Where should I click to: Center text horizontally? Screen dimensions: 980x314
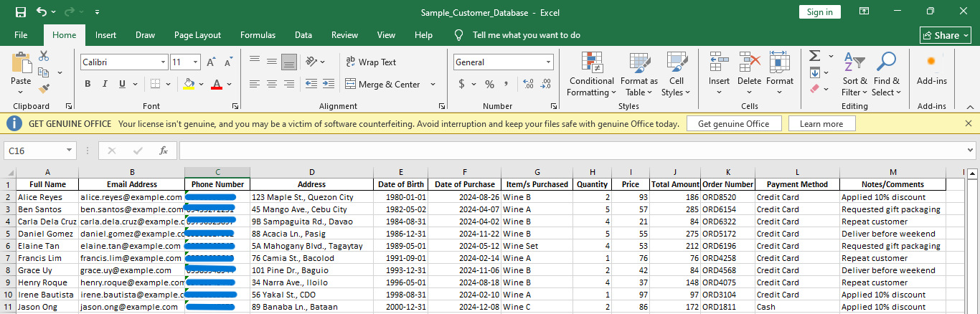click(272, 84)
